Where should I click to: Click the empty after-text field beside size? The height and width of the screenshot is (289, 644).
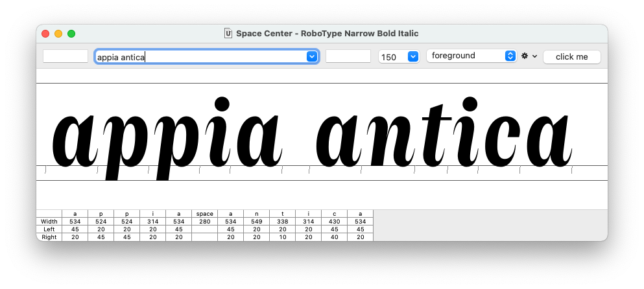348,56
